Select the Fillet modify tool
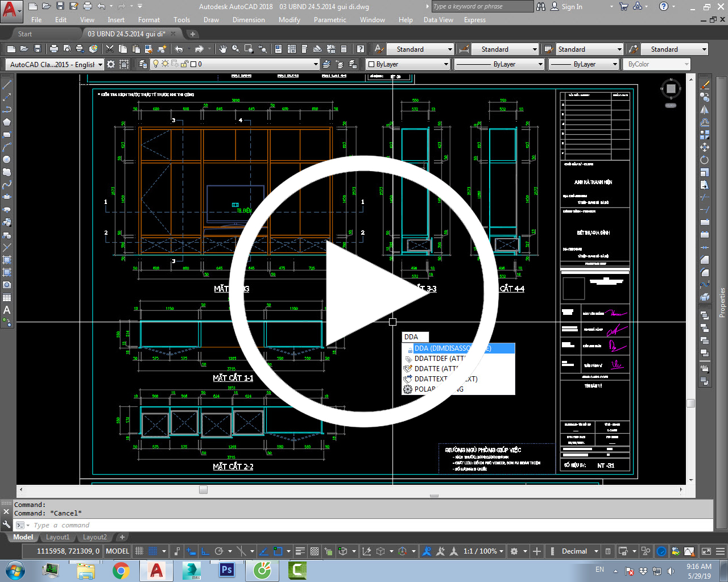The width and height of the screenshot is (728, 582). [705, 272]
